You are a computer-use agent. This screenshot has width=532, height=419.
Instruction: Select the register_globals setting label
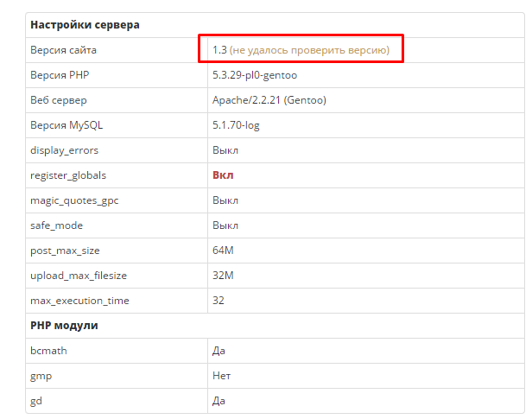(68, 175)
